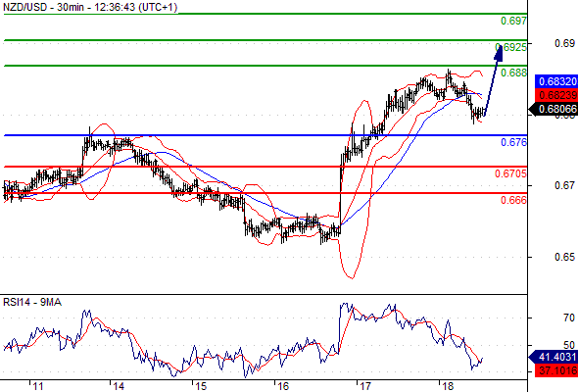The width and height of the screenshot is (578, 392).
Task: Click the 0.688 green level label
Action: coord(513,73)
